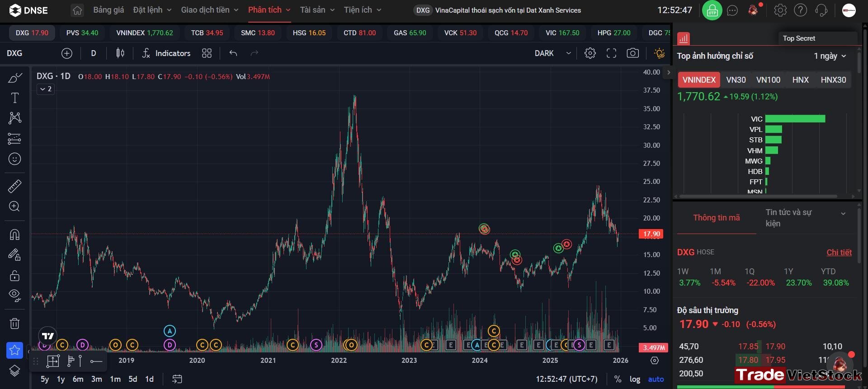This screenshot has height=389, width=868.
Task: Select the ruler measure tool
Action: [15, 186]
